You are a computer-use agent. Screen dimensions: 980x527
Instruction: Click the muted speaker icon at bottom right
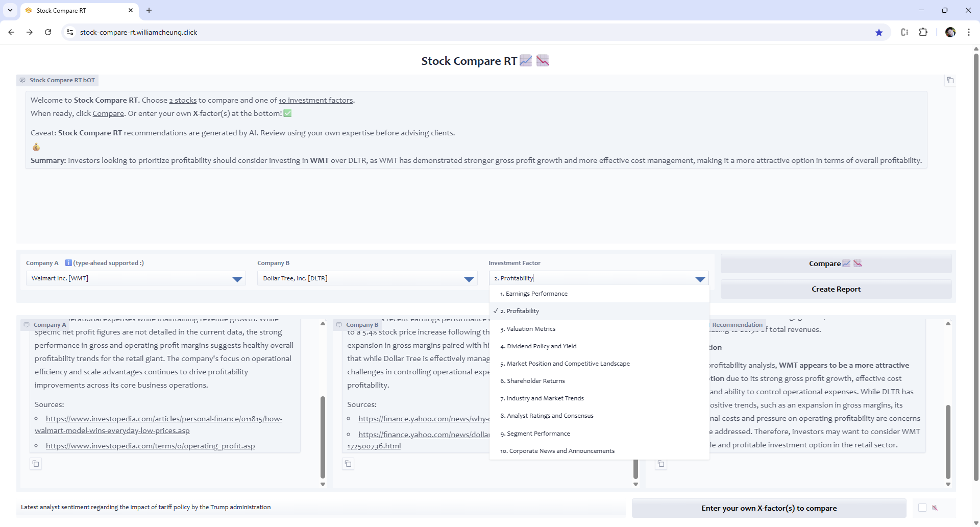click(935, 508)
